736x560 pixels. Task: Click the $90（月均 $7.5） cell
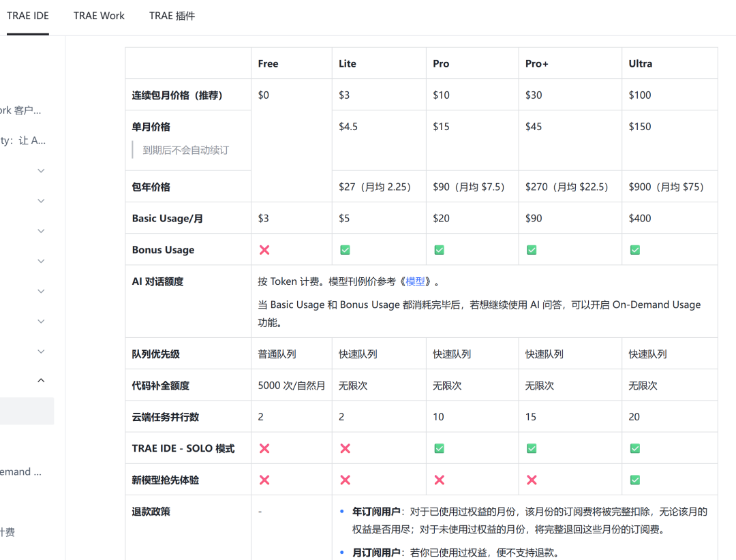[x=468, y=187]
